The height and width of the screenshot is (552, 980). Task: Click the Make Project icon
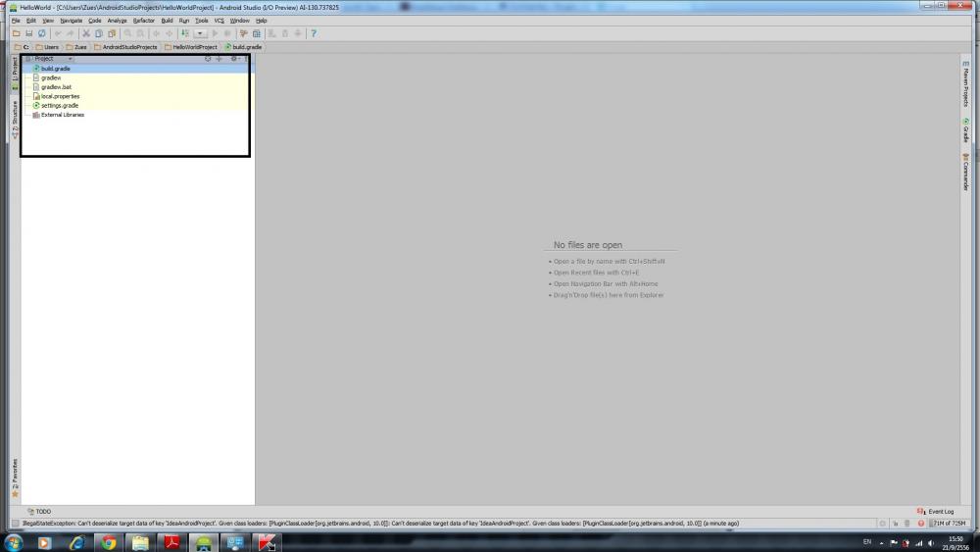(185, 33)
